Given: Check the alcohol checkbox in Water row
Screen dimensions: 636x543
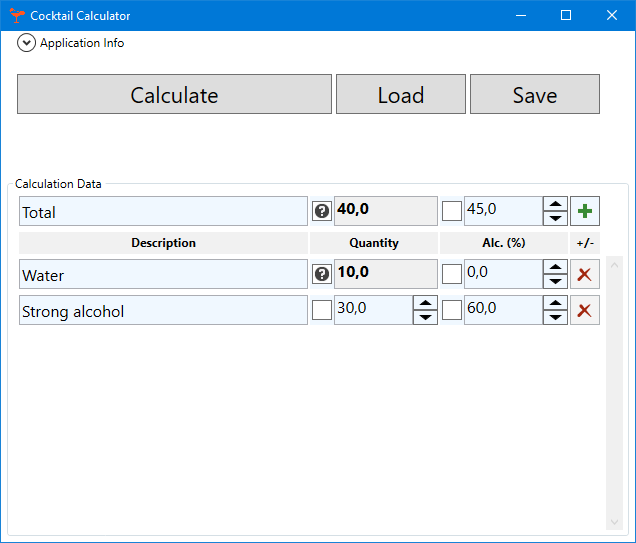Looking at the screenshot, I should click(x=452, y=275).
